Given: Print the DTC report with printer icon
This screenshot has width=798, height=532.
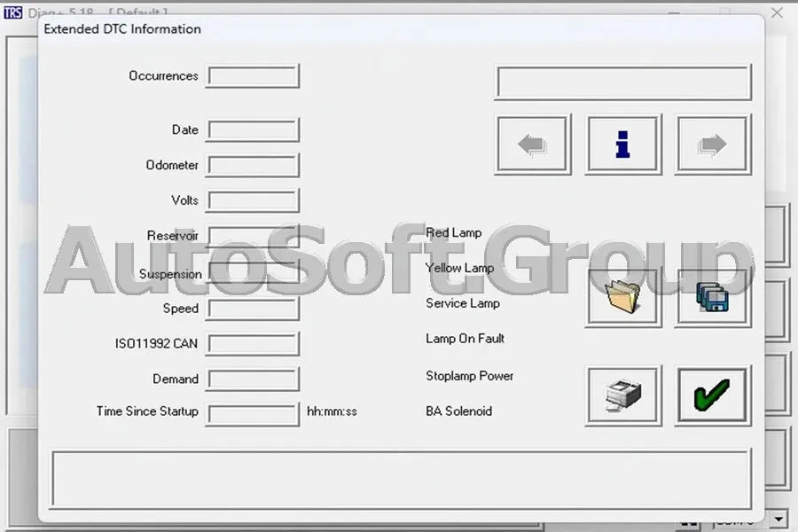Looking at the screenshot, I should point(622,395).
